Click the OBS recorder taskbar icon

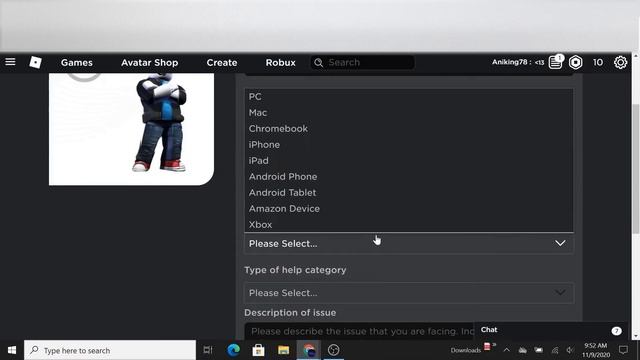point(333,350)
